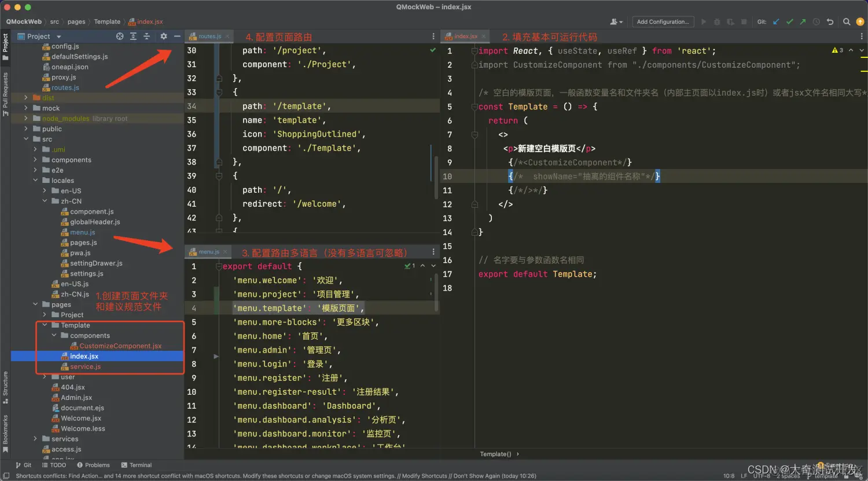The image size is (868, 481).
Task: Collapse the src folder
Action: click(x=26, y=139)
